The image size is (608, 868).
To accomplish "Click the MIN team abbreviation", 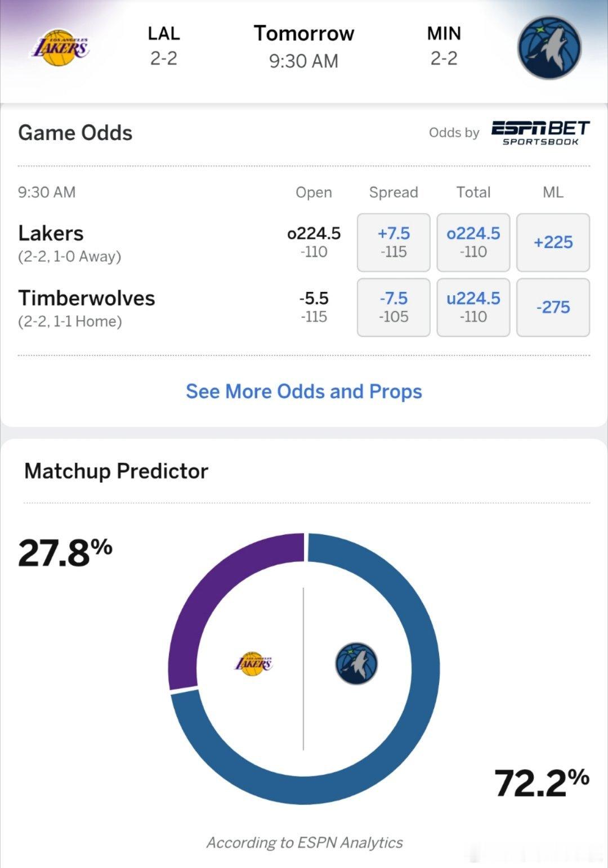I will tap(443, 34).
